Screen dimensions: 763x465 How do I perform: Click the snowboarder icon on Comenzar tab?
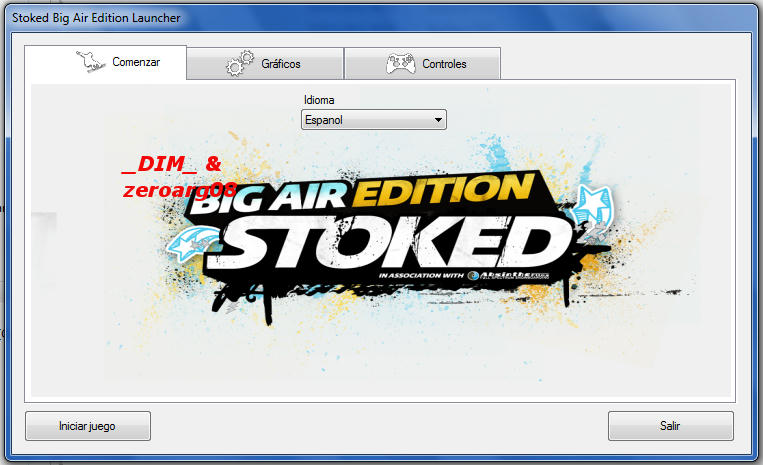coord(91,62)
